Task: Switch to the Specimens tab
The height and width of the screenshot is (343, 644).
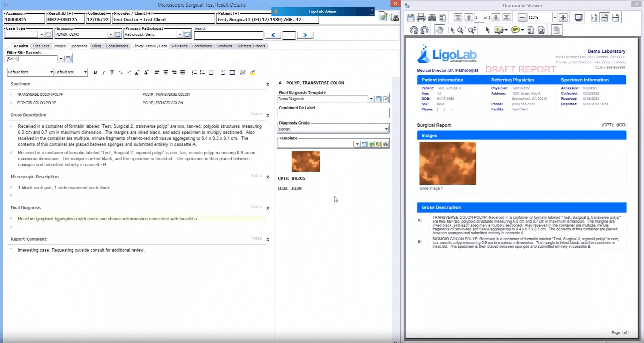Action: tap(78, 46)
